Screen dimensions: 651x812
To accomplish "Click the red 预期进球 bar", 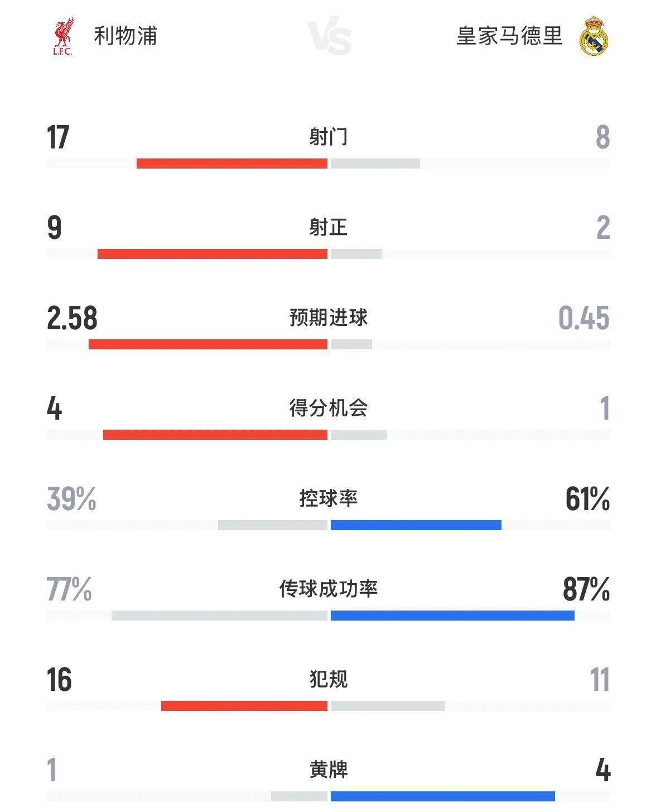I will (208, 344).
